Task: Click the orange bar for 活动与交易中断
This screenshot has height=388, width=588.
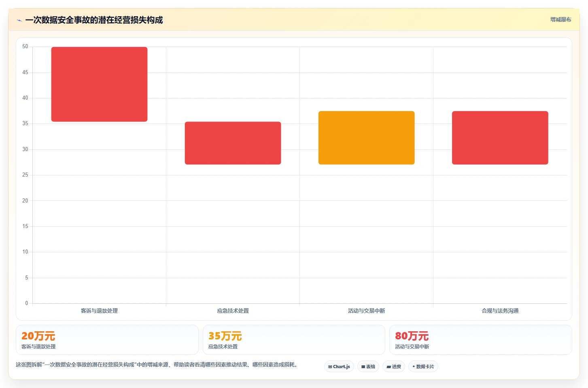Action: [366, 138]
